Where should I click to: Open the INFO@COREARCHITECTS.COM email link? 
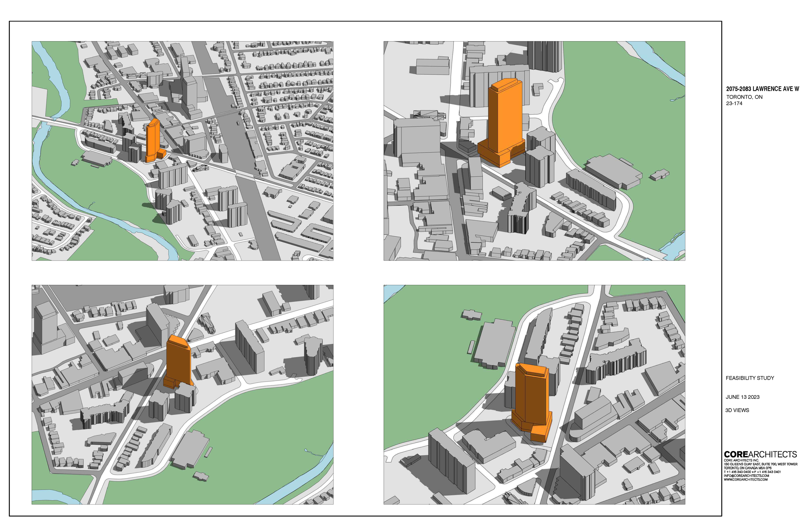[x=746, y=476]
